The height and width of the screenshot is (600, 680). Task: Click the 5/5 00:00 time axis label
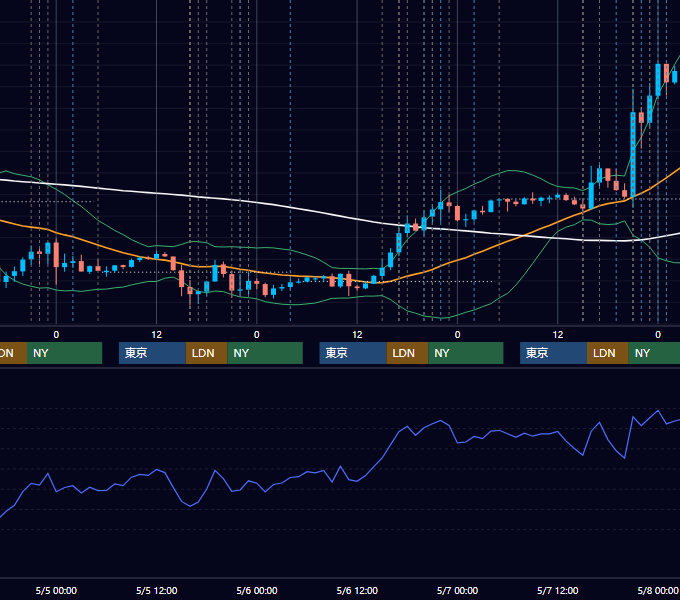[56, 590]
